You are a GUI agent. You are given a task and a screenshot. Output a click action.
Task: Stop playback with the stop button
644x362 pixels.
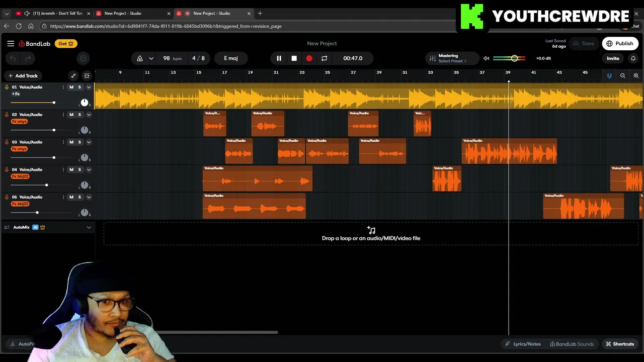click(x=294, y=58)
